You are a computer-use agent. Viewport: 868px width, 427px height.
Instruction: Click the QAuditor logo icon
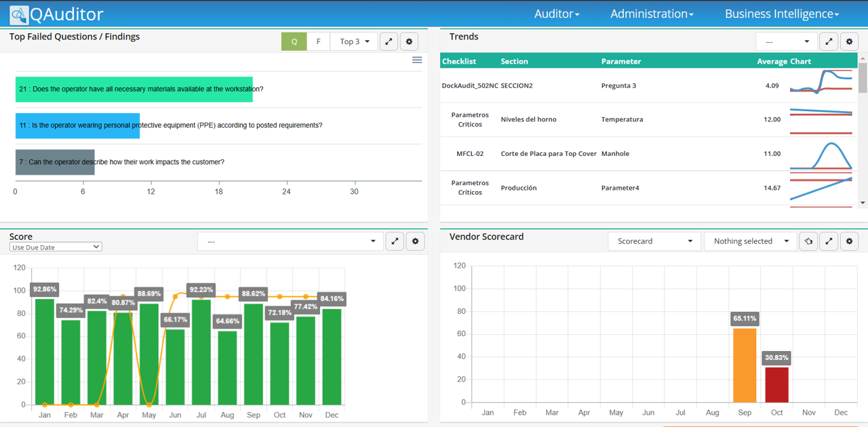coord(19,15)
